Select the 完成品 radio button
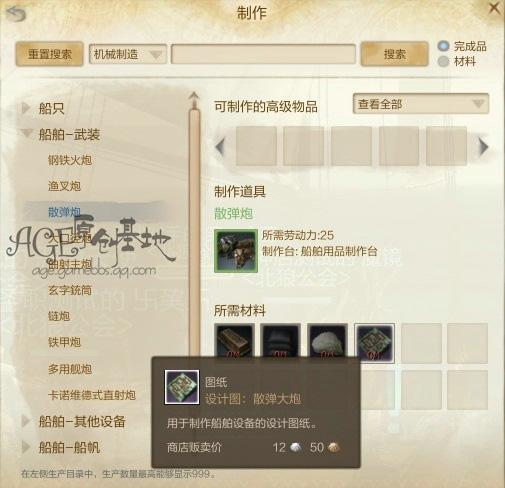 tap(444, 46)
